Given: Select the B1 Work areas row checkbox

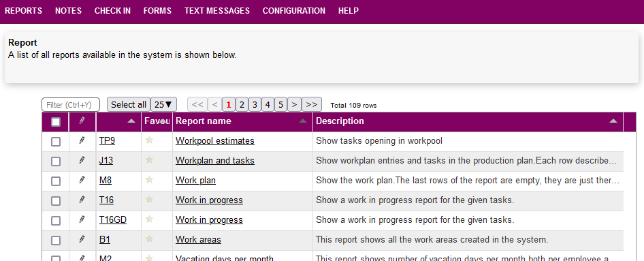Looking at the screenshot, I should [55, 241].
